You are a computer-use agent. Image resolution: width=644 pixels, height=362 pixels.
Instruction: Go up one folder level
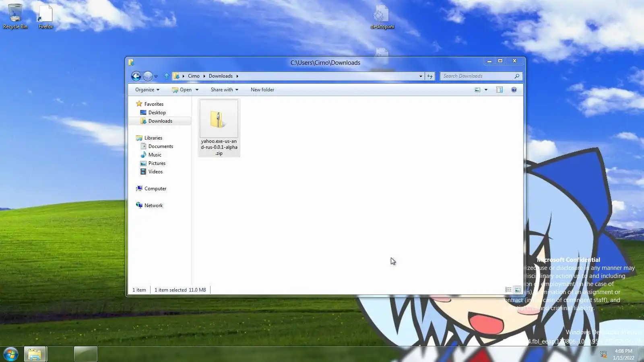click(x=167, y=76)
